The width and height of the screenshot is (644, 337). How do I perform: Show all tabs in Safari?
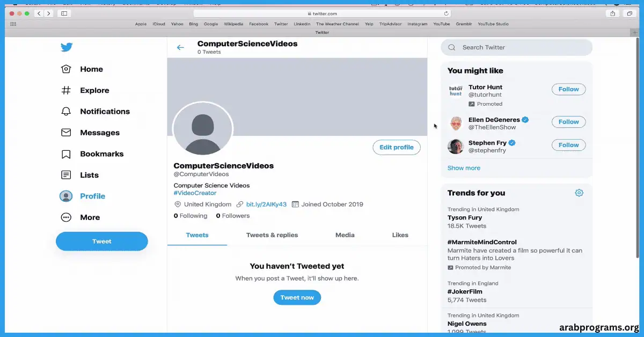[629, 13]
